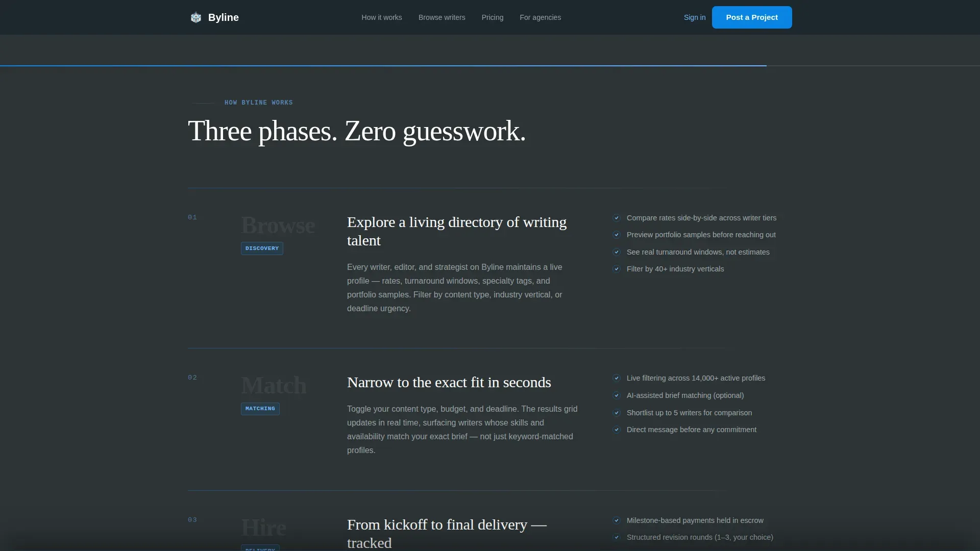Viewport: 980px width, 551px height.
Task: Click the Byline brand name
Action: pos(224,17)
